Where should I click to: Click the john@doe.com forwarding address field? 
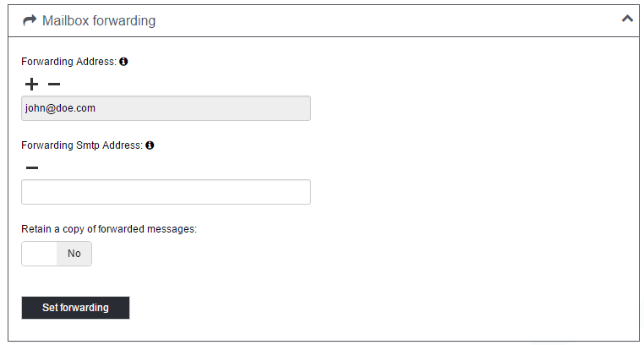pyautogui.click(x=211, y=108)
